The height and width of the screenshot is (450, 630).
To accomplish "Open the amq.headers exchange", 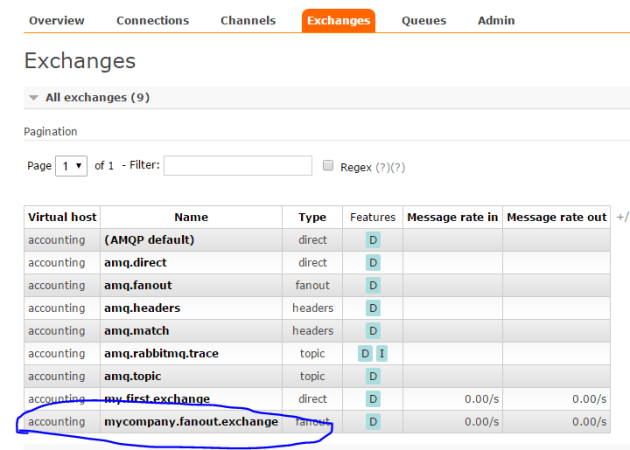I will pos(142,308).
